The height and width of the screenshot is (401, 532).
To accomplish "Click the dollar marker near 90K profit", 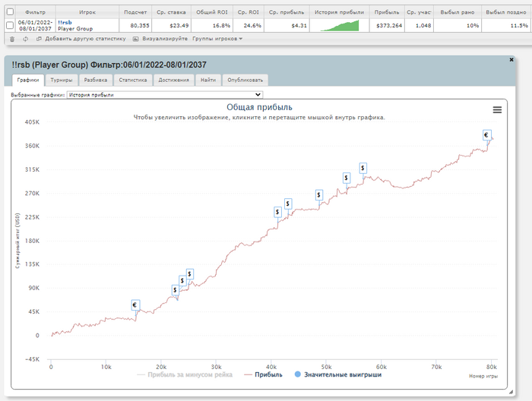I will click(175, 290).
